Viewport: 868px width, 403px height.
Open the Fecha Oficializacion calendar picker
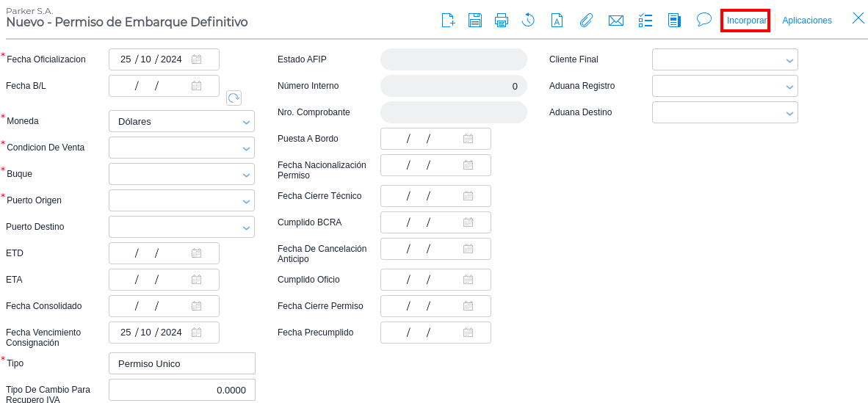pyautogui.click(x=196, y=59)
